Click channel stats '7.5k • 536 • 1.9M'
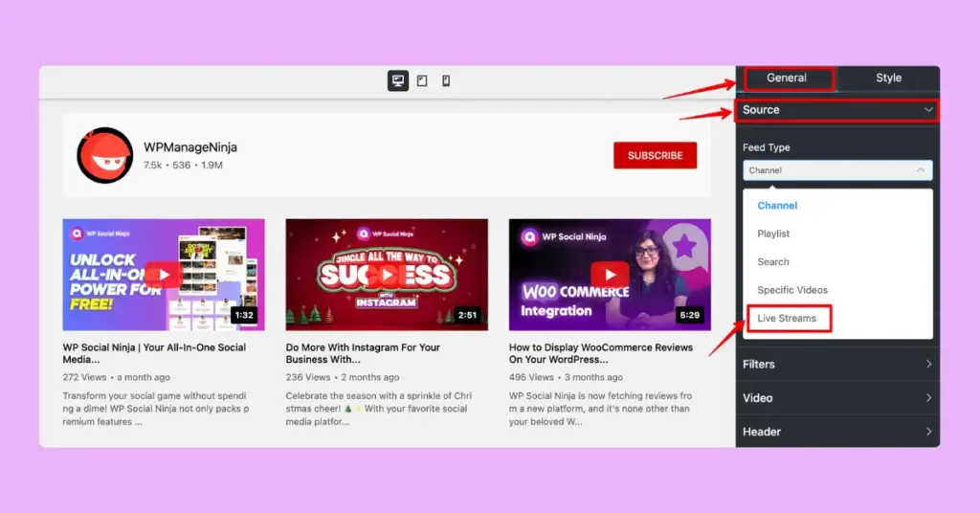The height and width of the screenshot is (513, 980). (x=183, y=165)
